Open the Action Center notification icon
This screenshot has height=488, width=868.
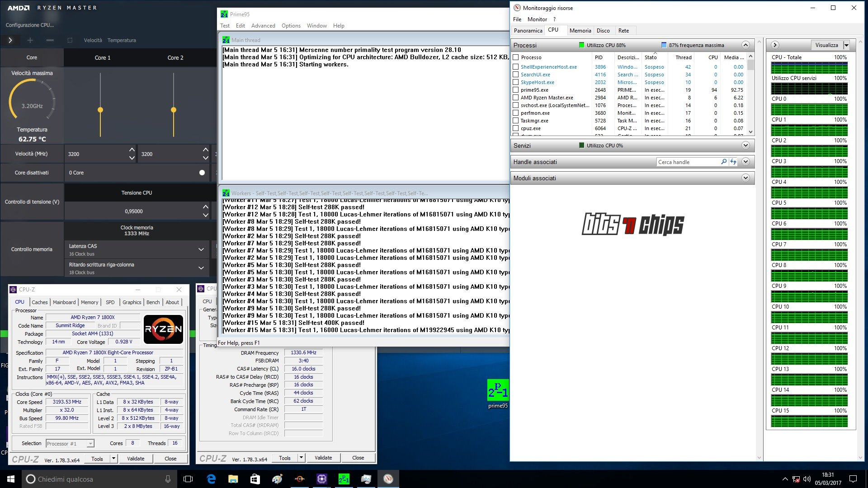click(853, 479)
